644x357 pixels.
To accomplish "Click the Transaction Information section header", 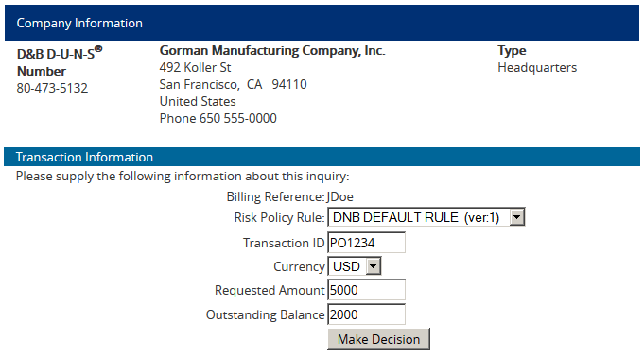I will click(322, 157).
